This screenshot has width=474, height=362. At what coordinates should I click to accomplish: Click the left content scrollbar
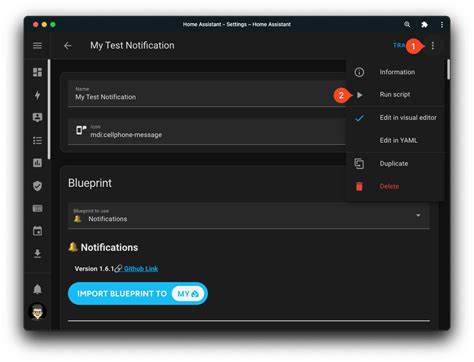(x=49, y=109)
